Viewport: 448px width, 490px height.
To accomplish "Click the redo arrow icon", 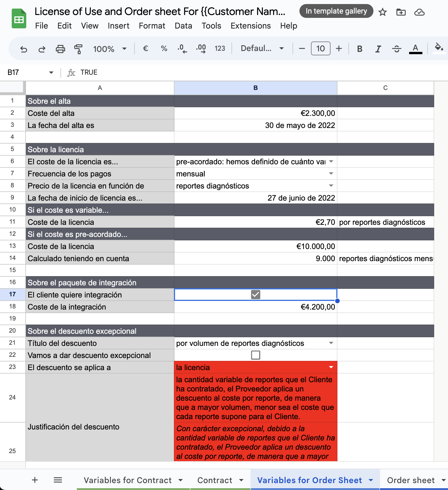I will coord(42,49).
